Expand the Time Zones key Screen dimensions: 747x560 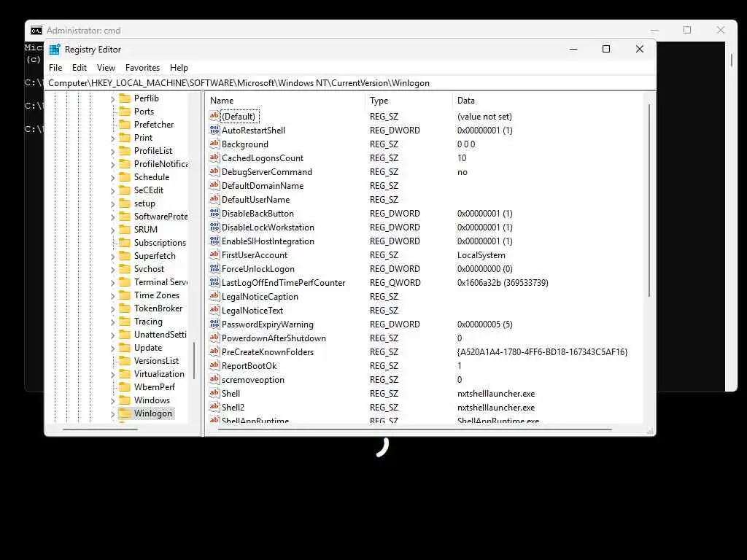tap(112, 296)
